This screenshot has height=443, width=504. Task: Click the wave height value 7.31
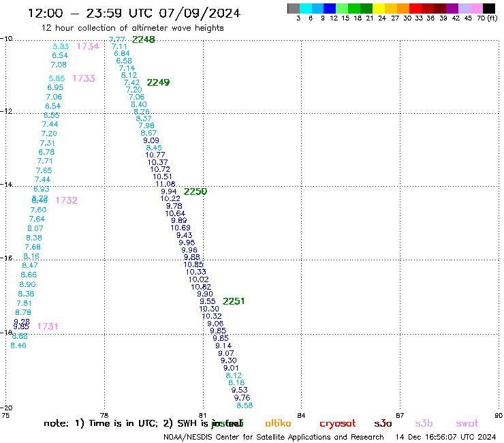[47, 143]
